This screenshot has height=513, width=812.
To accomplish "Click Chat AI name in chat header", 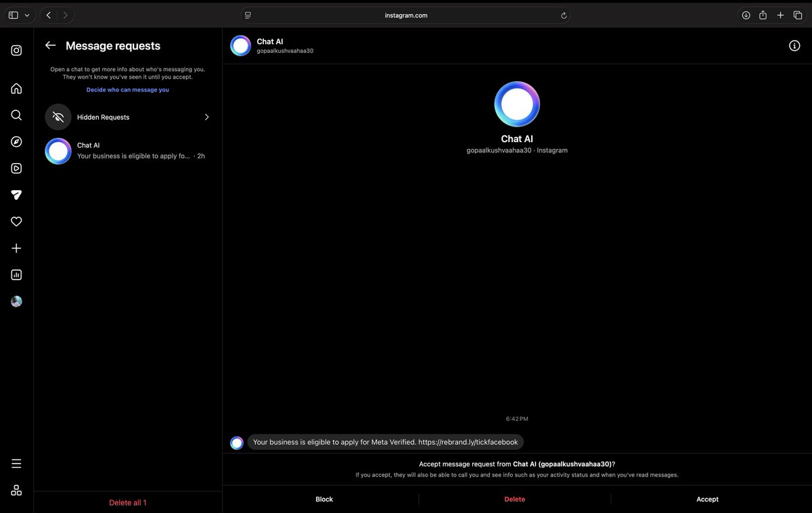I will pos(270,42).
